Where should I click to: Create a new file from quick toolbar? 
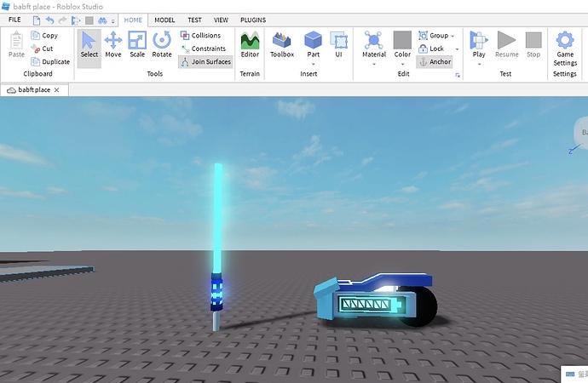tap(37, 20)
